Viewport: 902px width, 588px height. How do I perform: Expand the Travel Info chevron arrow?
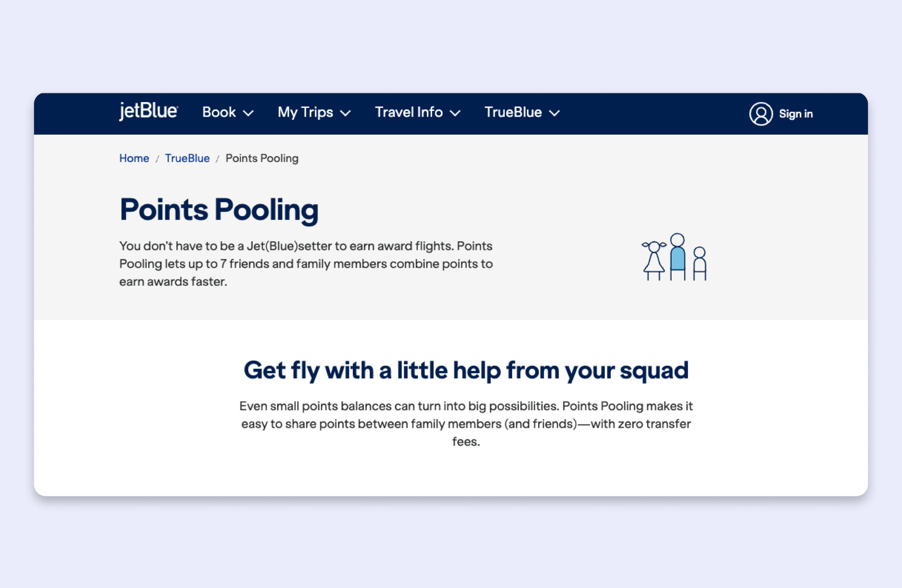click(455, 113)
